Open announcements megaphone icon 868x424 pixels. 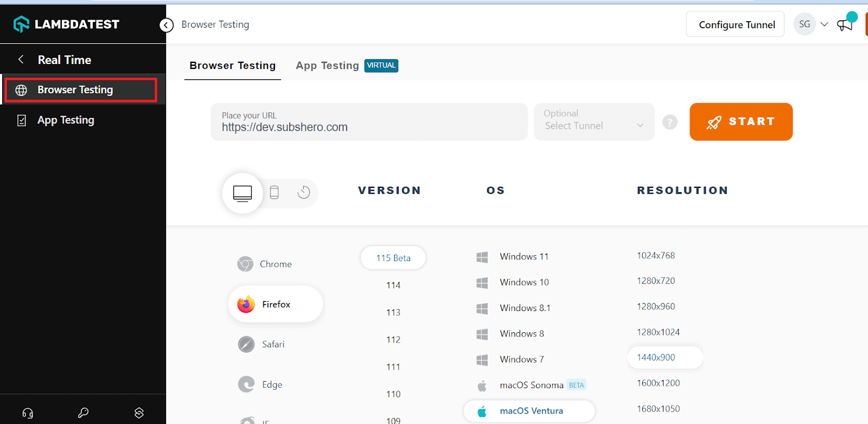coord(845,24)
